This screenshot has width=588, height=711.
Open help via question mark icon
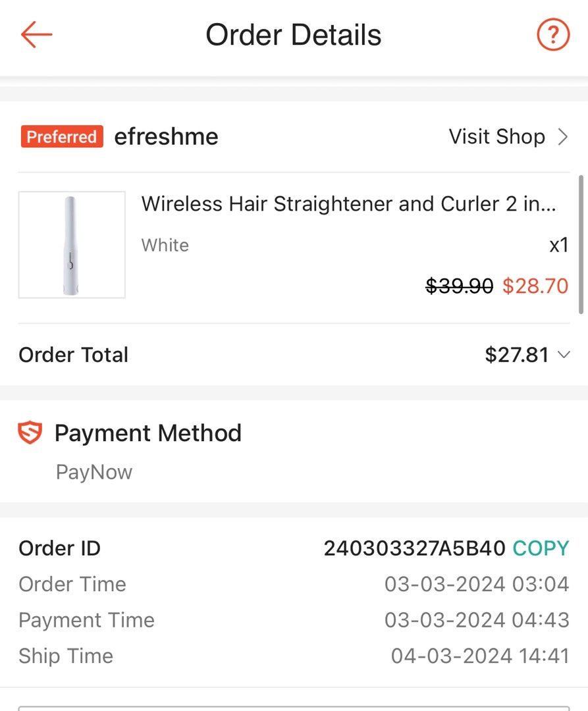553,35
